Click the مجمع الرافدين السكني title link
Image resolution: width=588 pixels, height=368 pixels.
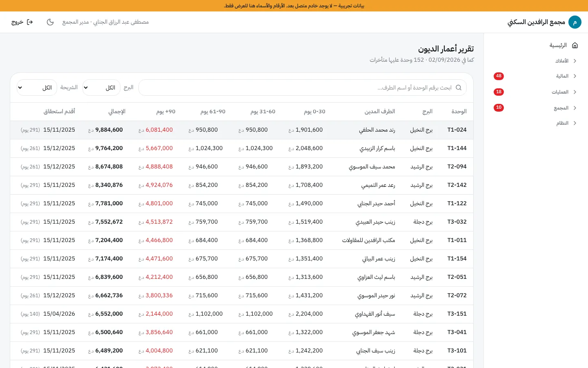[x=536, y=22]
